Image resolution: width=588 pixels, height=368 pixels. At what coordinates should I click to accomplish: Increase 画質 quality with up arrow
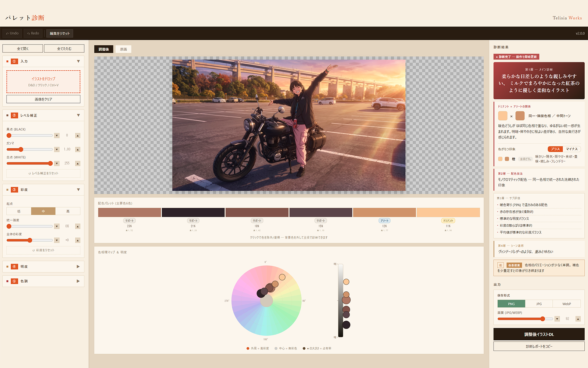pos(578,319)
